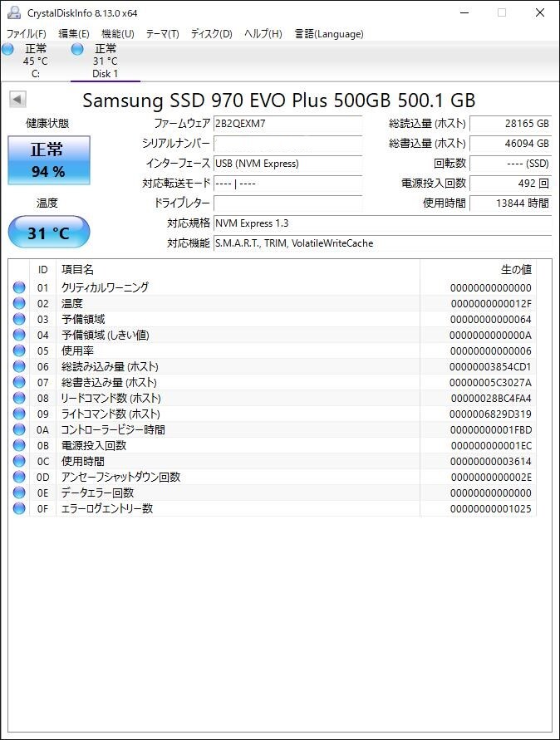Screen dimensions: 560x740
Task: Open the ヘルプ(H) menu
Action: (263, 34)
